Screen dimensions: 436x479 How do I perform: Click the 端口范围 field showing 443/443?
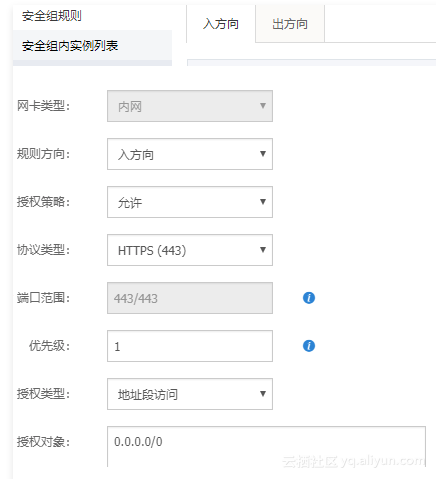click(x=190, y=298)
